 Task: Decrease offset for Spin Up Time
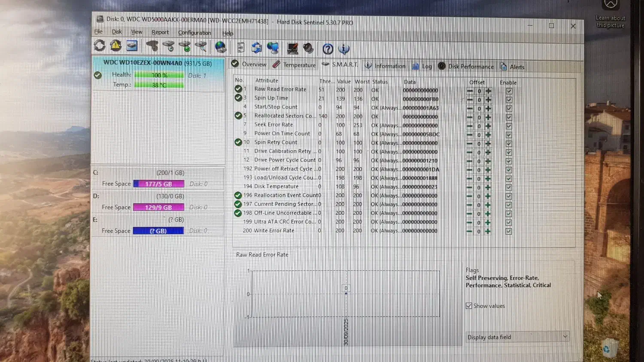pyautogui.click(x=470, y=100)
